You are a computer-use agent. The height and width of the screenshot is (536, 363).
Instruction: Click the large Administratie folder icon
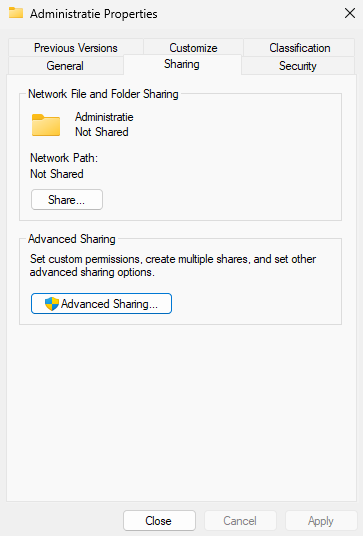(x=46, y=125)
